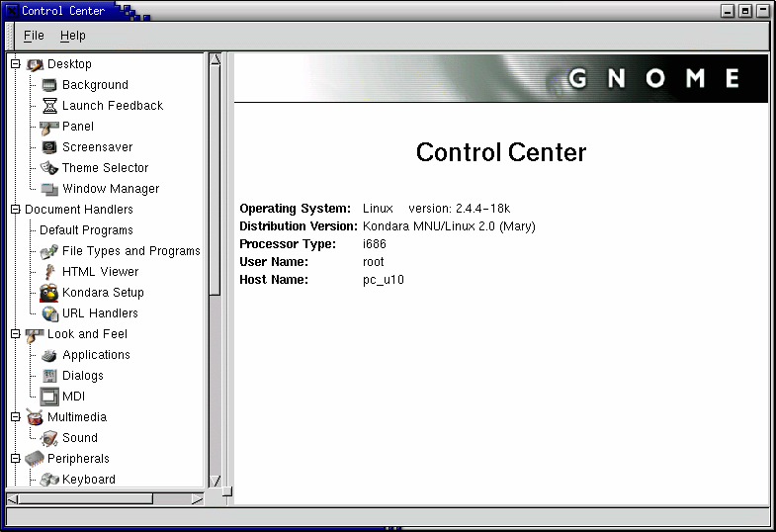Click the MDI window icon

pos(49,397)
